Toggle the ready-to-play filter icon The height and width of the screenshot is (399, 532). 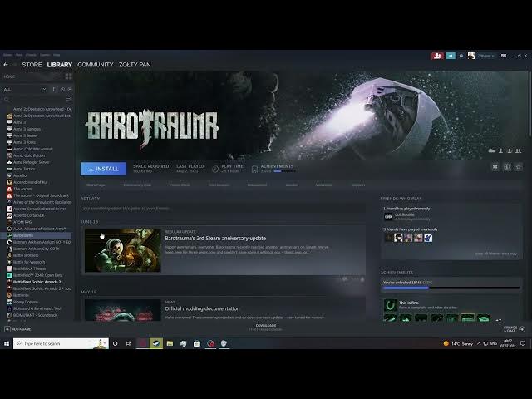tap(70, 89)
